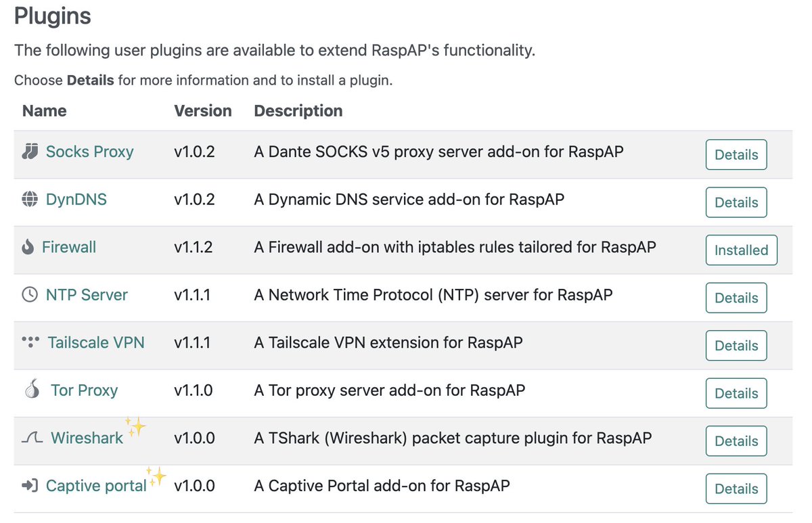The height and width of the screenshot is (523, 812).
Task: Click the Captive portal arrow icon
Action: click(x=29, y=486)
